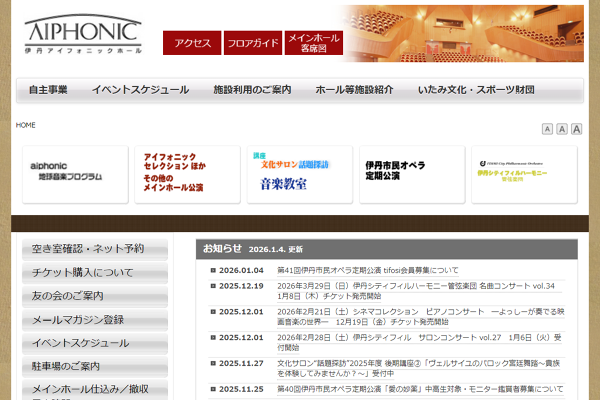Click the red フロアガイド button
Viewport: 600px width, 400px height.
(x=252, y=43)
